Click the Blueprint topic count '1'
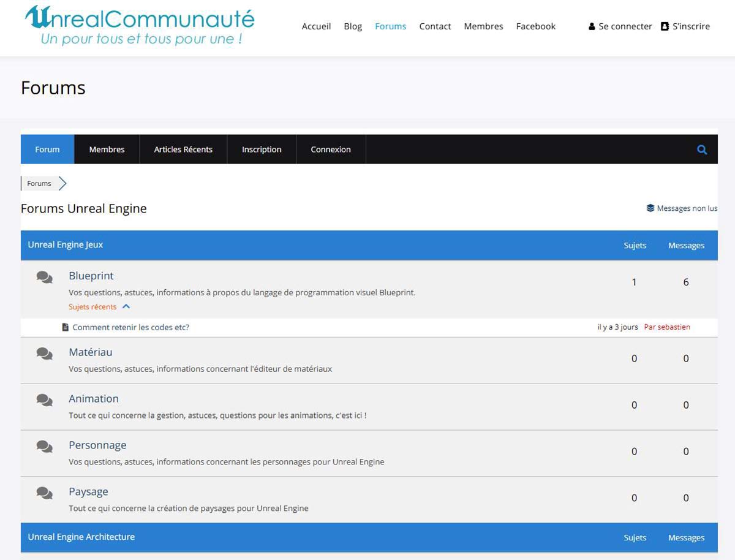Image resolution: width=735 pixels, height=560 pixels. [x=634, y=282]
